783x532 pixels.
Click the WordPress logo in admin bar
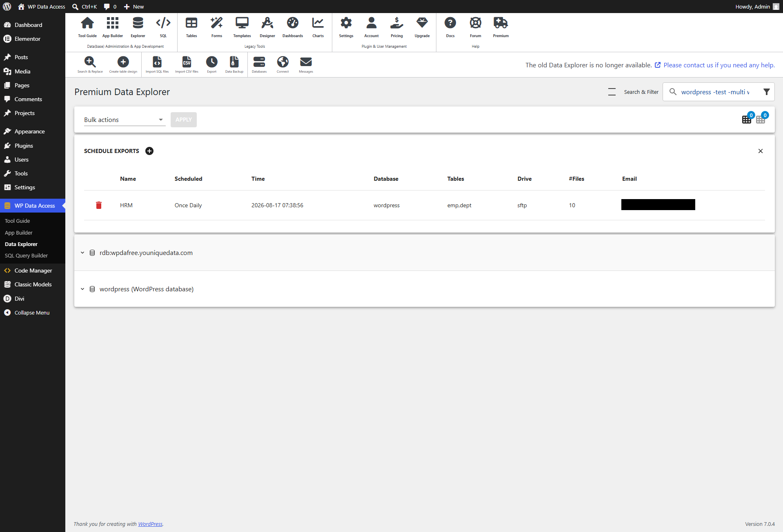[x=7, y=7]
